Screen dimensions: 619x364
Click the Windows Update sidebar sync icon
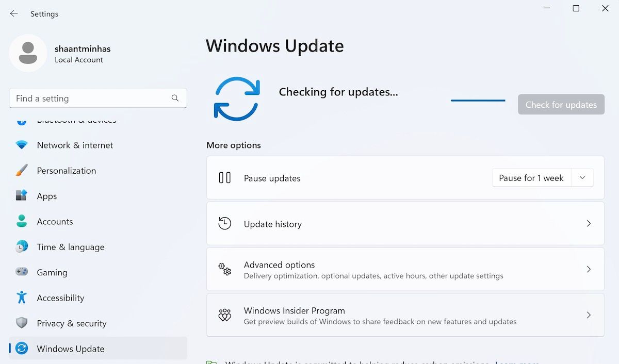pos(22,349)
